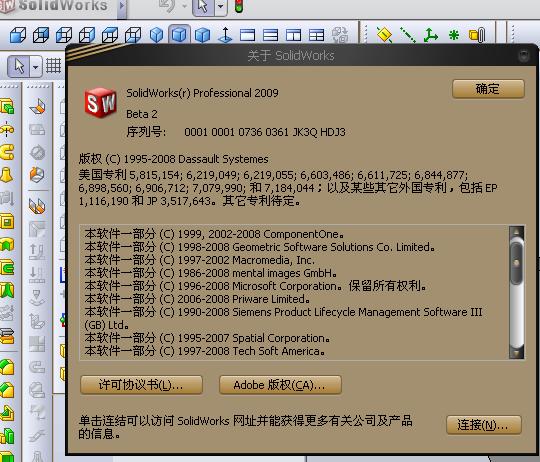
Task: Click 确定 to close the About dialog
Action: [x=488, y=89]
